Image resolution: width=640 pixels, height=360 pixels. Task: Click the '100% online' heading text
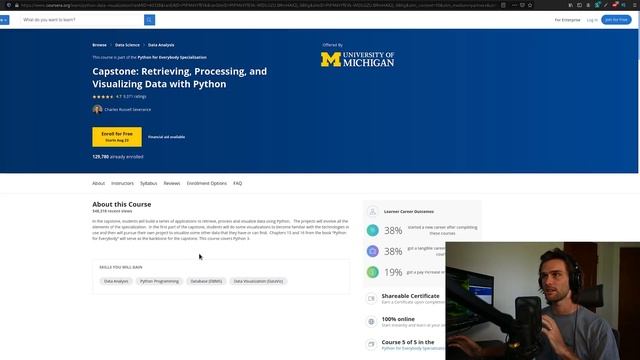coord(398,319)
